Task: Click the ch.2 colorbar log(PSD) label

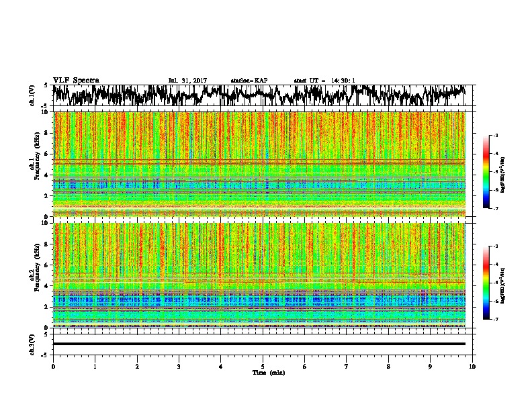Action: [x=503, y=285]
